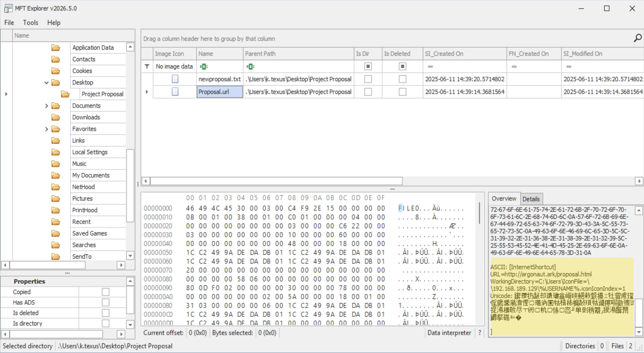Toggle Is Dir checkbox for newproposal.txt
The width and height of the screenshot is (644, 353).
coord(368,79)
